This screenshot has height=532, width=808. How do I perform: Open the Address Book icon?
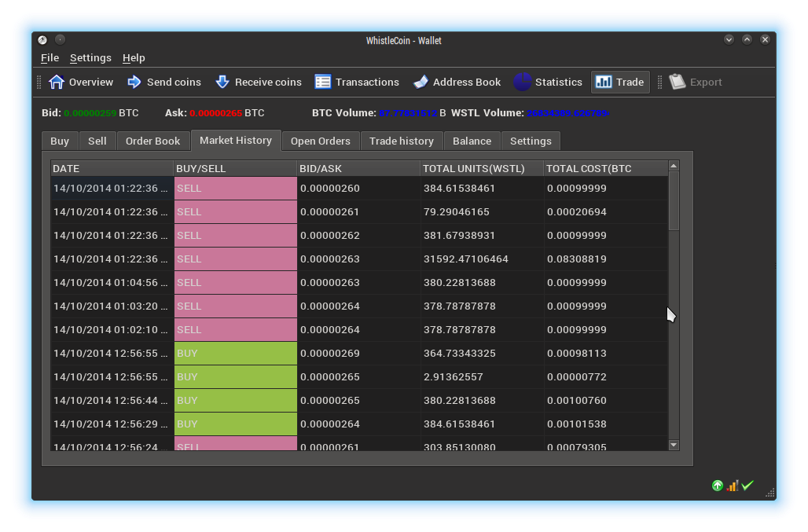click(x=421, y=82)
